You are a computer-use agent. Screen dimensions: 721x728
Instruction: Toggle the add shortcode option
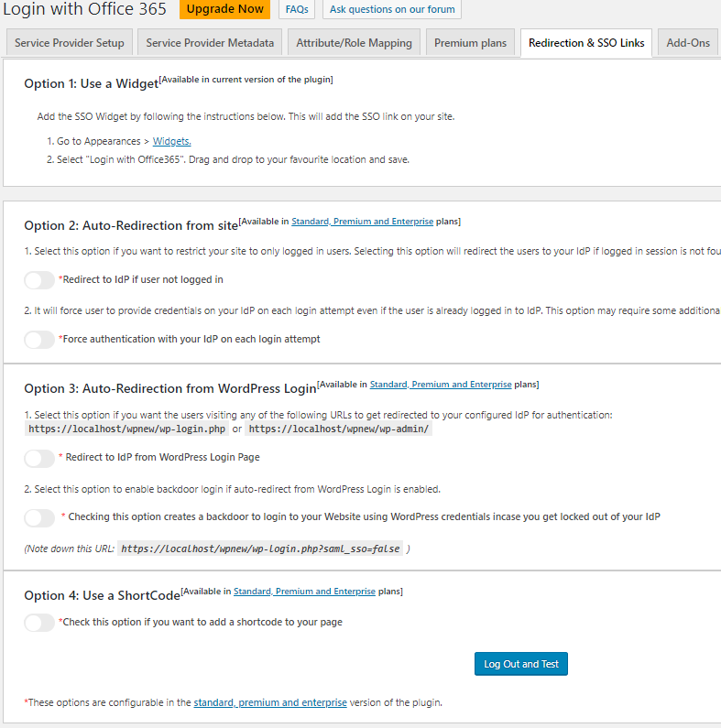pyautogui.click(x=39, y=623)
